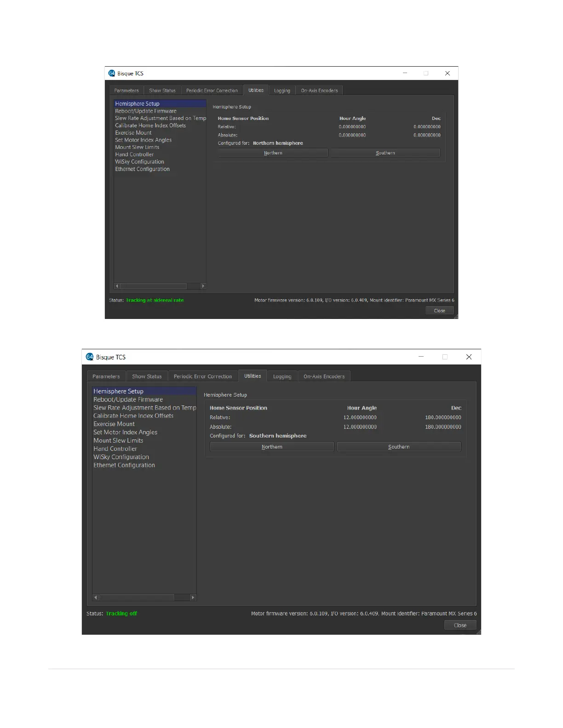Click right scroll arrow in lower window list

point(193,597)
